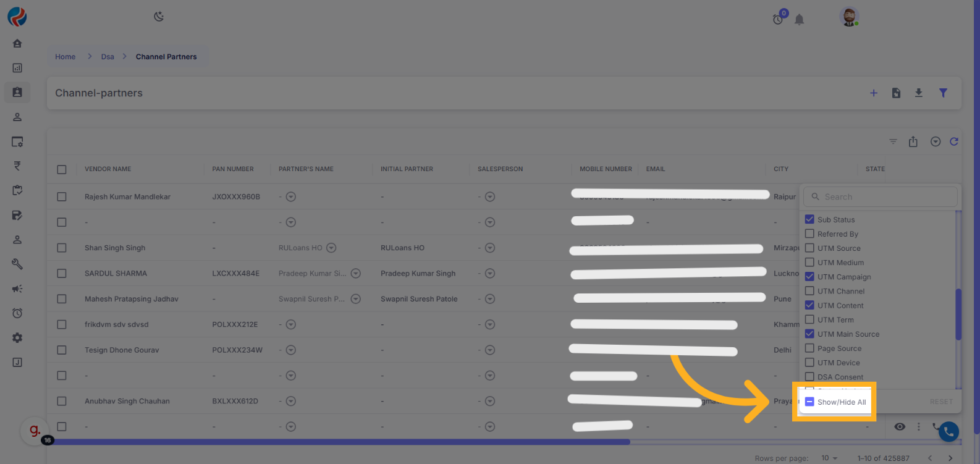Image resolution: width=980 pixels, height=464 pixels.
Task: Open the rupee icon in sidebar
Action: click(17, 166)
